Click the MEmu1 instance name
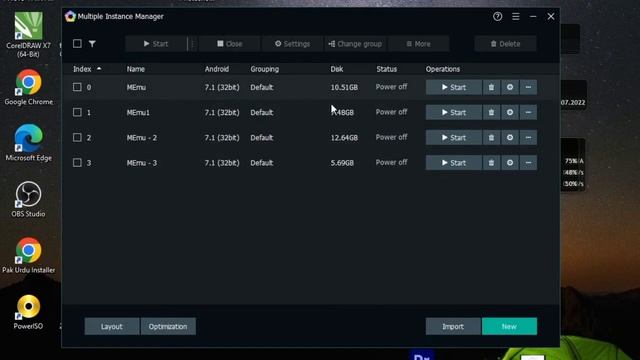Screen dimensions: 640x360 138,113
